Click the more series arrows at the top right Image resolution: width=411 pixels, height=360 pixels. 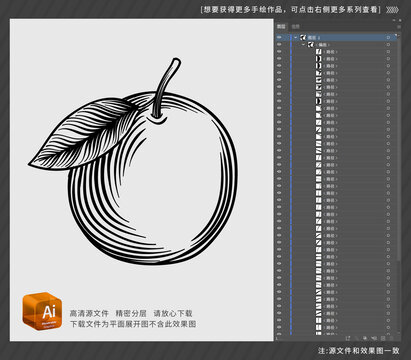click(x=392, y=10)
